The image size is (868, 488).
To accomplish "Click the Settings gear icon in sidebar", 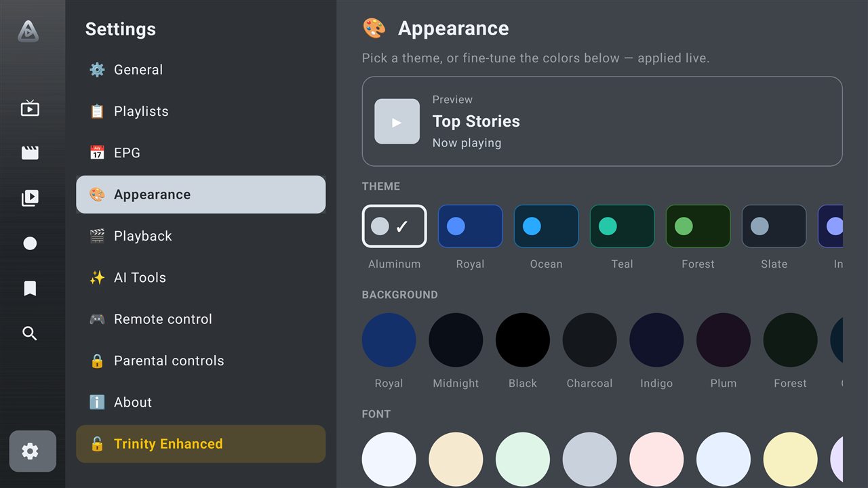I will [x=33, y=451].
